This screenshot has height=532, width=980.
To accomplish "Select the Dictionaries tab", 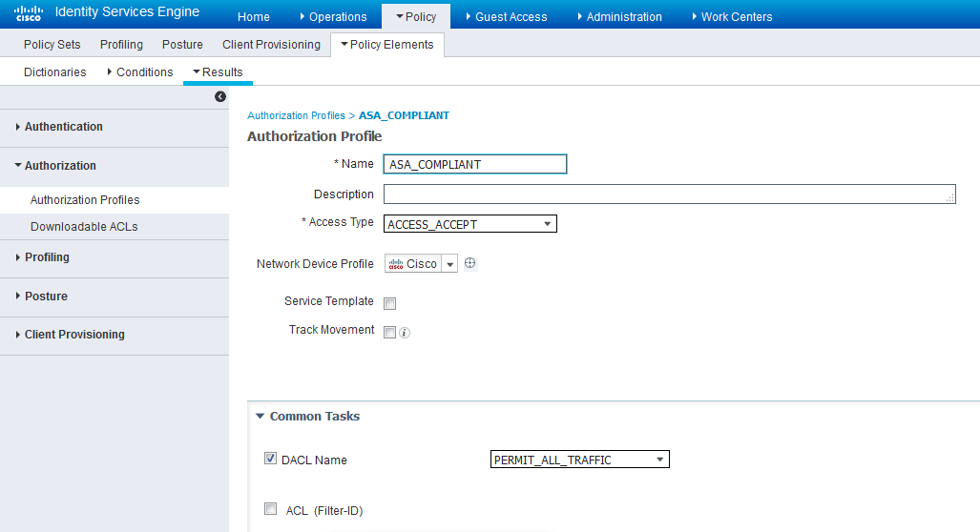I will pyautogui.click(x=55, y=72).
